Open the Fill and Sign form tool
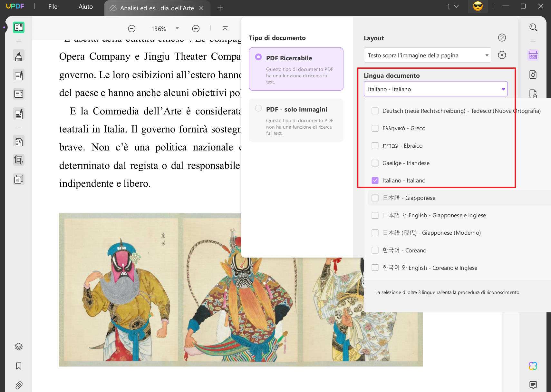Image resolution: width=551 pixels, height=392 pixels. (19, 113)
